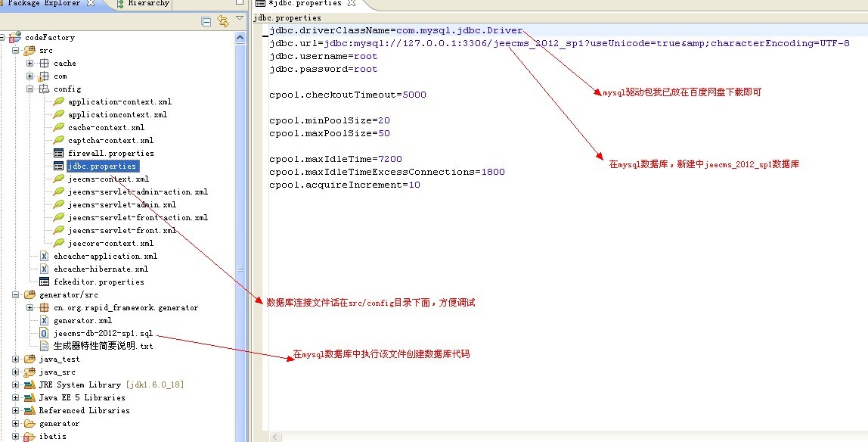Click the jeecore-context.xml leaf icon

(x=58, y=243)
